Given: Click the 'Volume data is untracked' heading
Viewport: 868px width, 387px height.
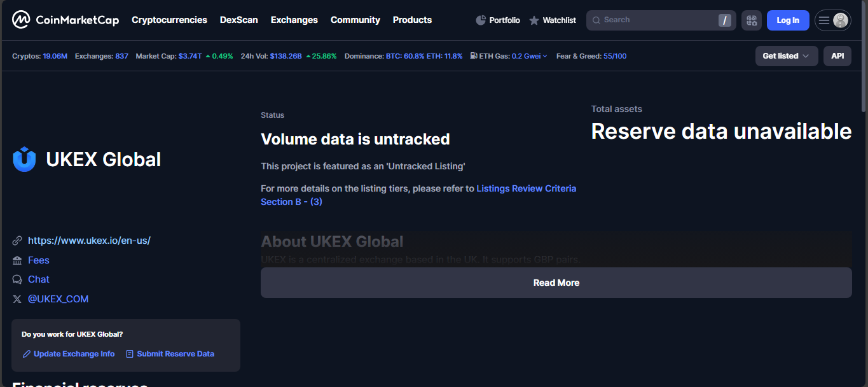Looking at the screenshot, I should [355, 139].
